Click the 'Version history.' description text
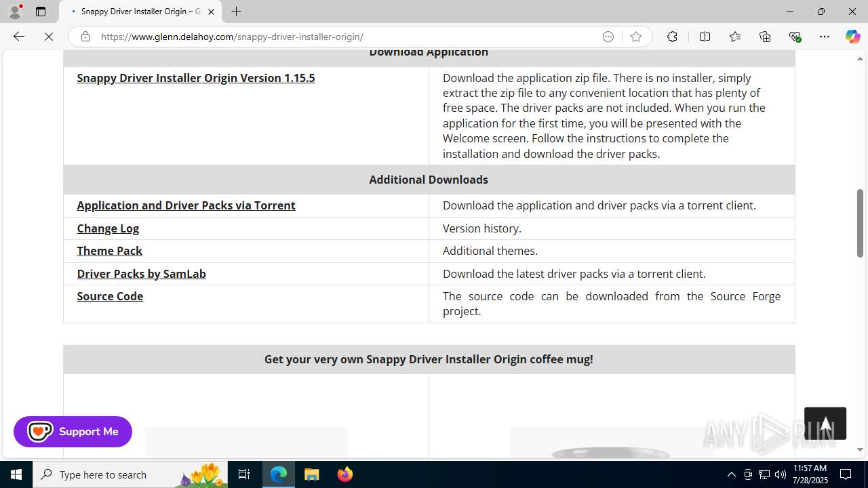868x488 pixels. [x=482, y=228]
